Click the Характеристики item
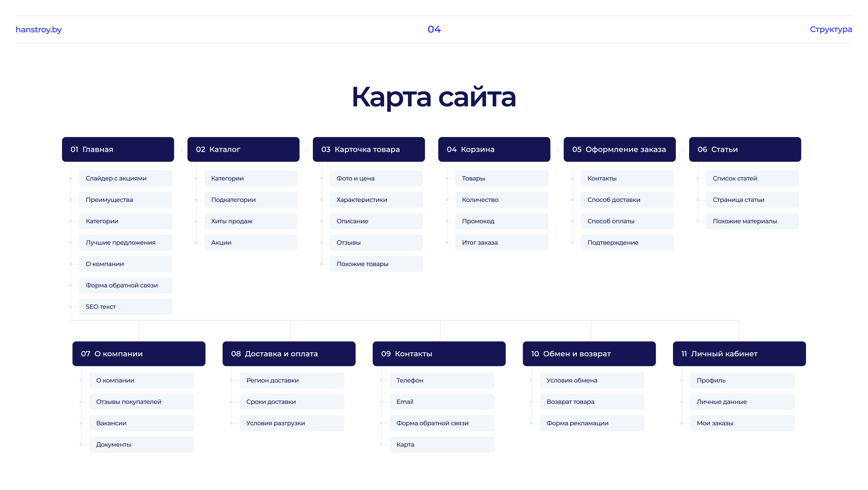The image size is (868, 490). tap(376, 199)
